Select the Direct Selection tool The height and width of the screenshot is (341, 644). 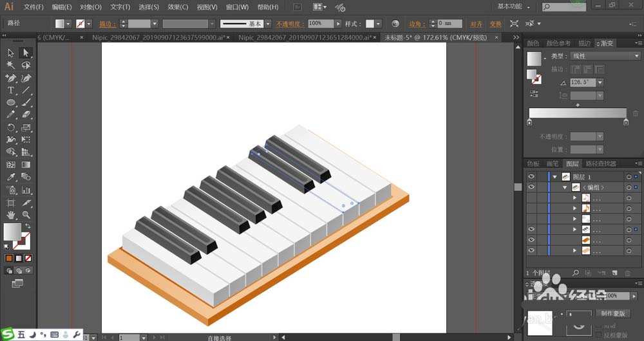pyautogui.click(x=26, y=53)
